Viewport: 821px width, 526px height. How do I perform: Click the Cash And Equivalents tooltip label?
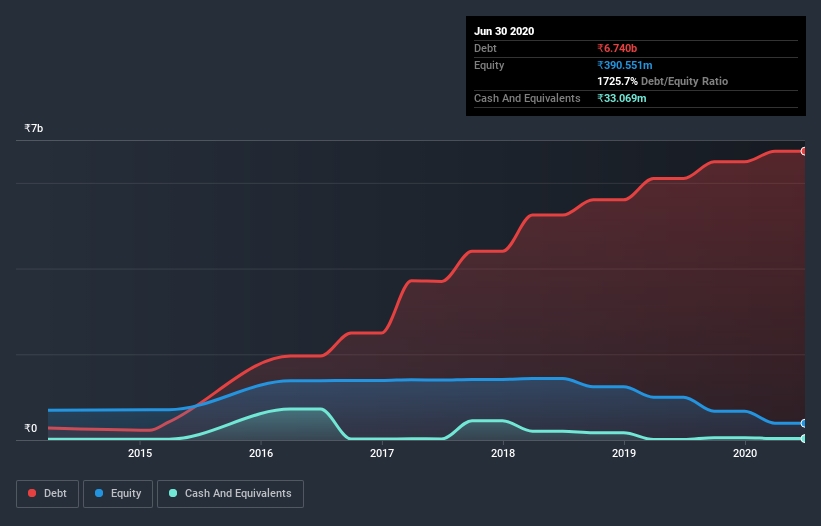[527, 98]
